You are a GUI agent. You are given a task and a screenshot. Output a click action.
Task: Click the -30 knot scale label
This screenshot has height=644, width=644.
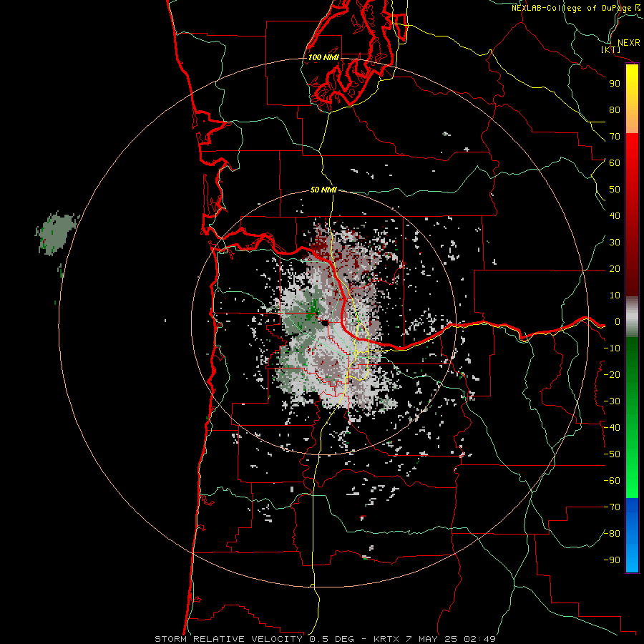612,401
